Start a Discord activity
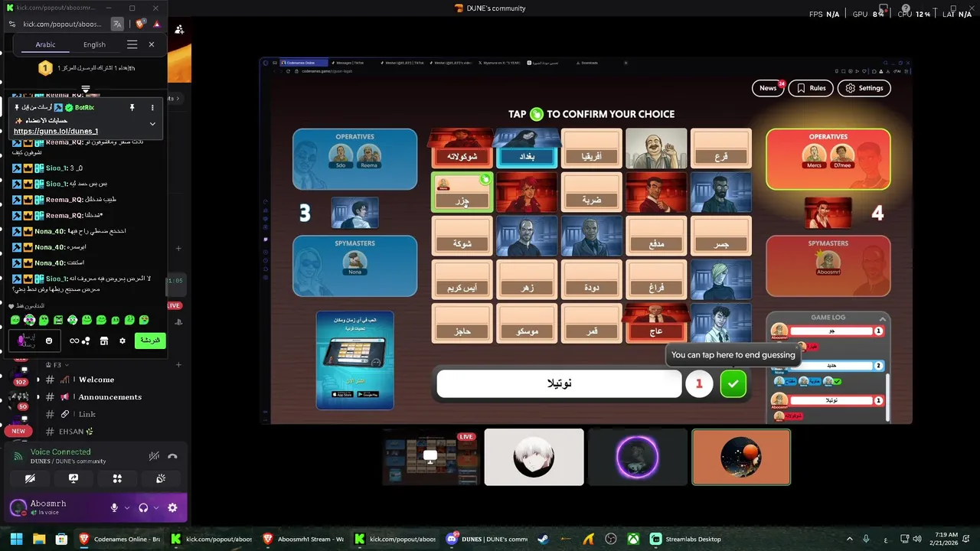The image size is (980, 551). tap(117, 478)
